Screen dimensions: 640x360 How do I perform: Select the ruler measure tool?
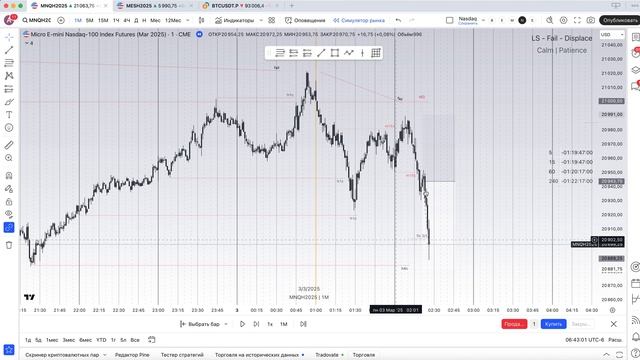tap(9, 145)
